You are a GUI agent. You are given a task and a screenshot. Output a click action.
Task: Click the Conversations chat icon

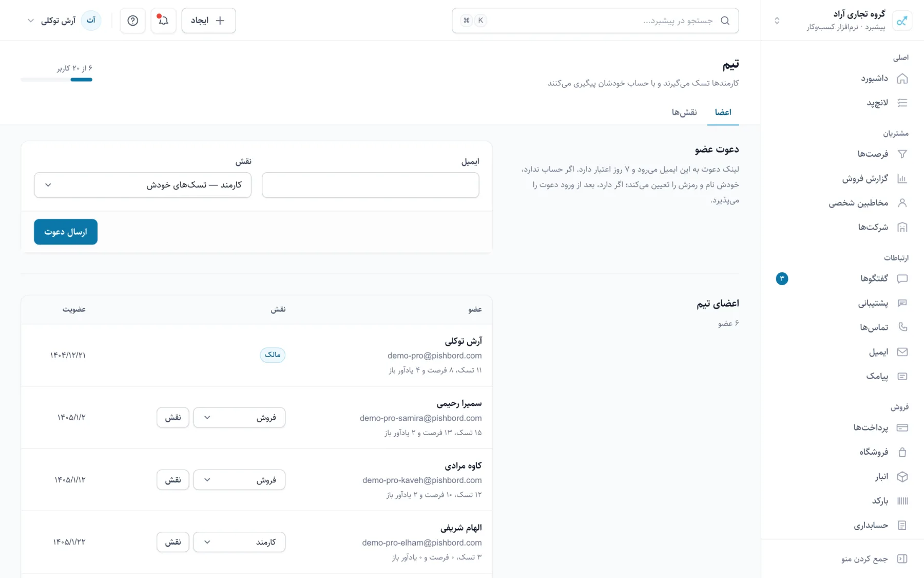pyautogui.click(x=902, y=278)
